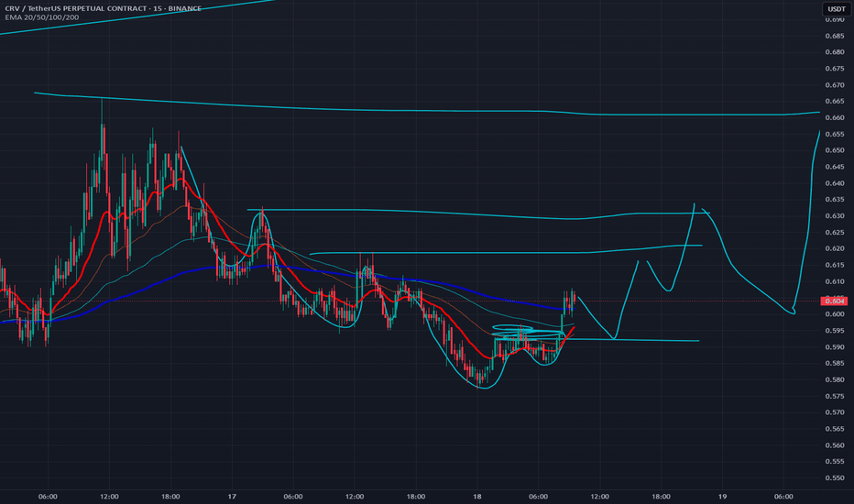Viewport: 854px width, 504px height.
Task: Click the red 0.604 current price label
Action: pyautogui.click(x=835, y=301)
